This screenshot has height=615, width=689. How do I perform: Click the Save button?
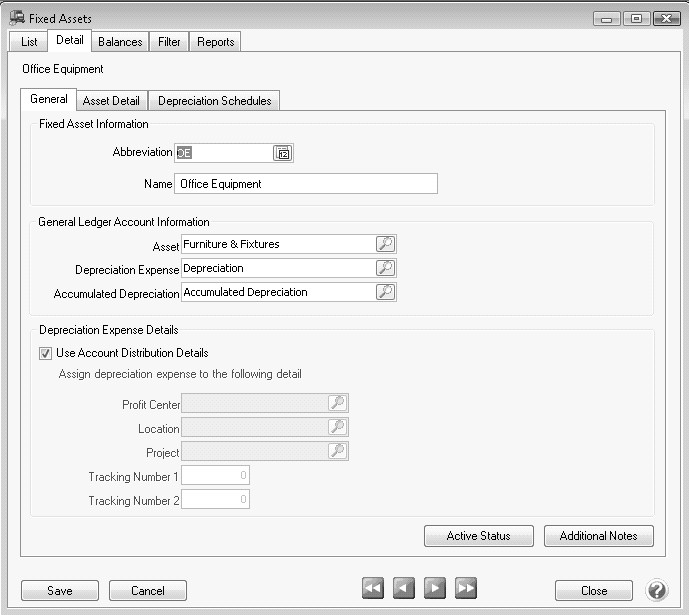click(60, 591)
